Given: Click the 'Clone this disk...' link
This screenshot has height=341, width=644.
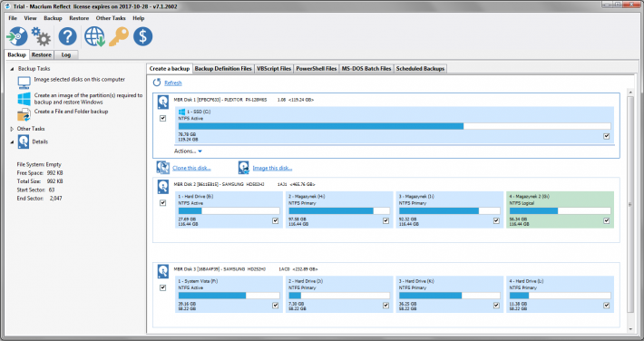Looking at the screenshot, I should click(x=191, y=168).
